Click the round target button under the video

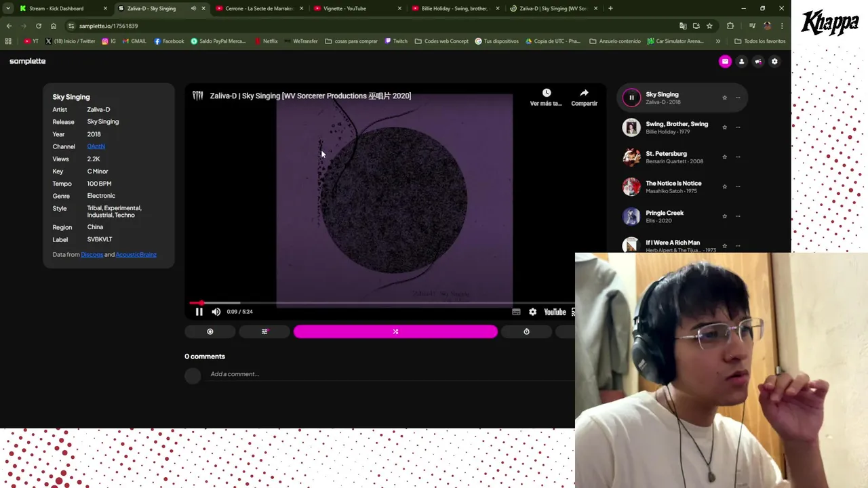(210, 331)
